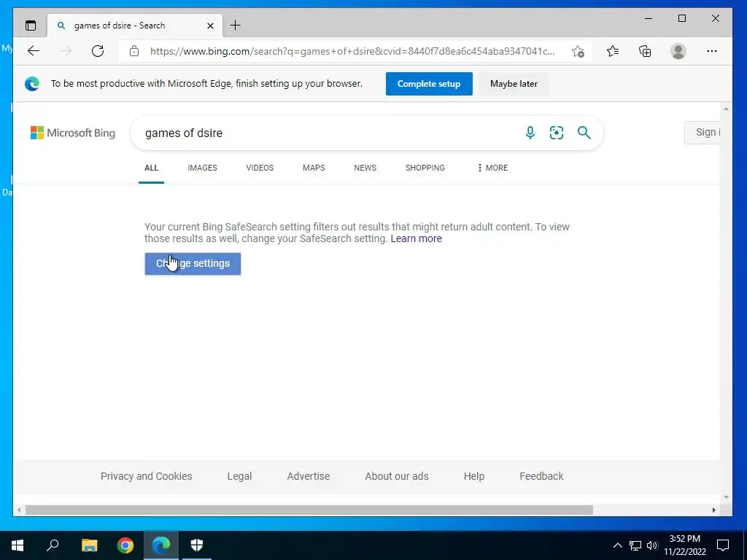Open volume control tray icon
Screen dimensions: 747x560
pyautogui.click(x=652, y=545)
